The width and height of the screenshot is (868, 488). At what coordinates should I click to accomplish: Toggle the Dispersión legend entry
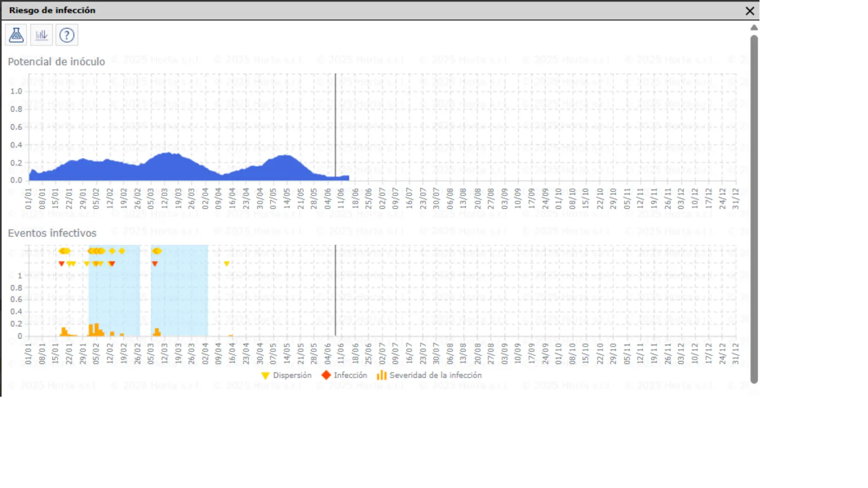coord(286,375)
